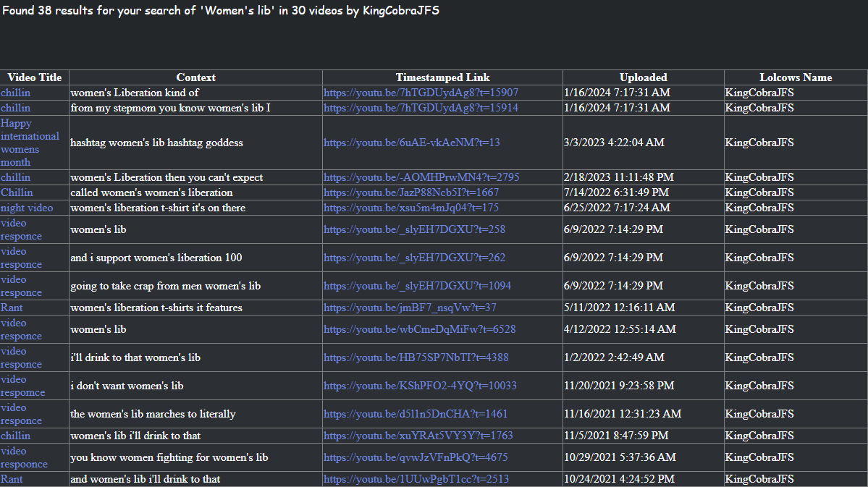Click KingCobraJFS in the 'night video' row
Image resolution: width=868 pixels, height=487 pixels.
[759, 208]
